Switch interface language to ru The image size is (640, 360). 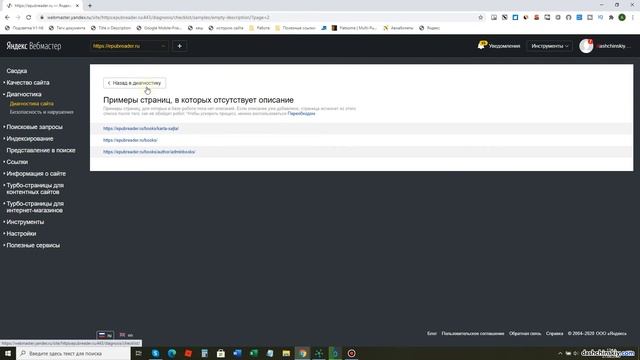[x=105, y=335]
